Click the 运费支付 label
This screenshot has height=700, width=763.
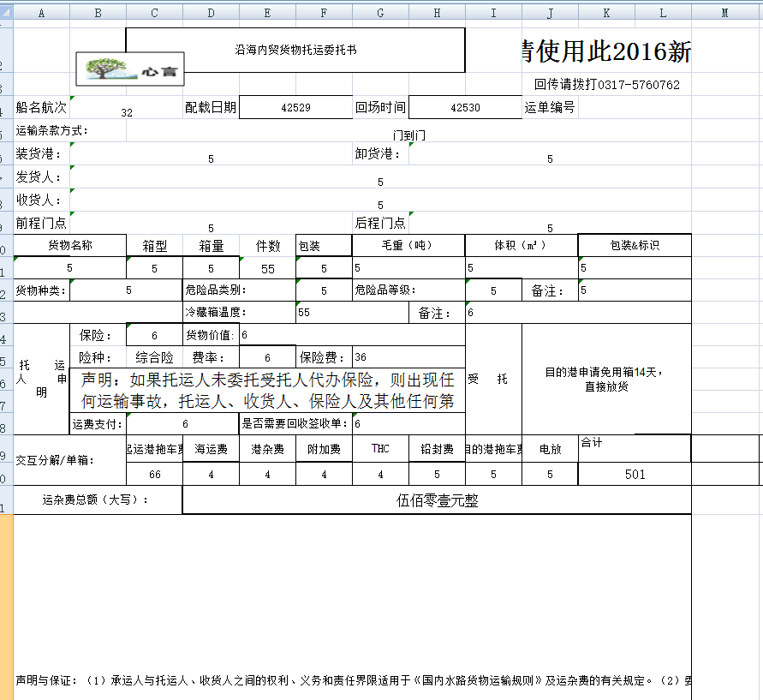[98, 424]
